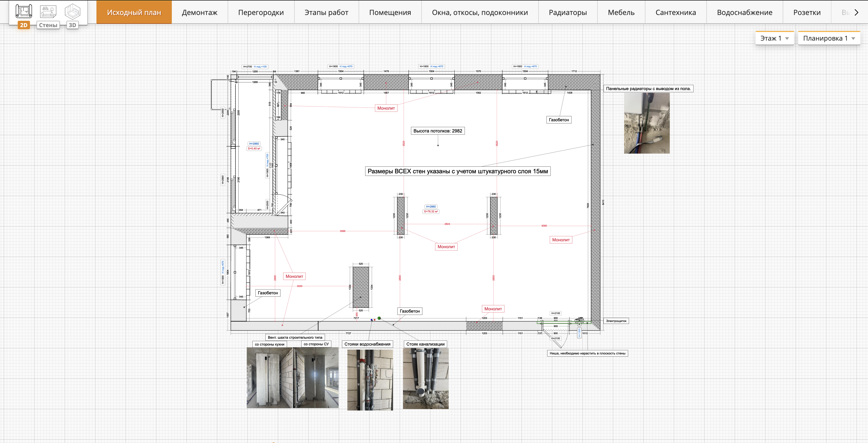This screenshot has height=443, width=868.
Task: Click the 'со стороны СУ' caption
Action: [316, 344]
